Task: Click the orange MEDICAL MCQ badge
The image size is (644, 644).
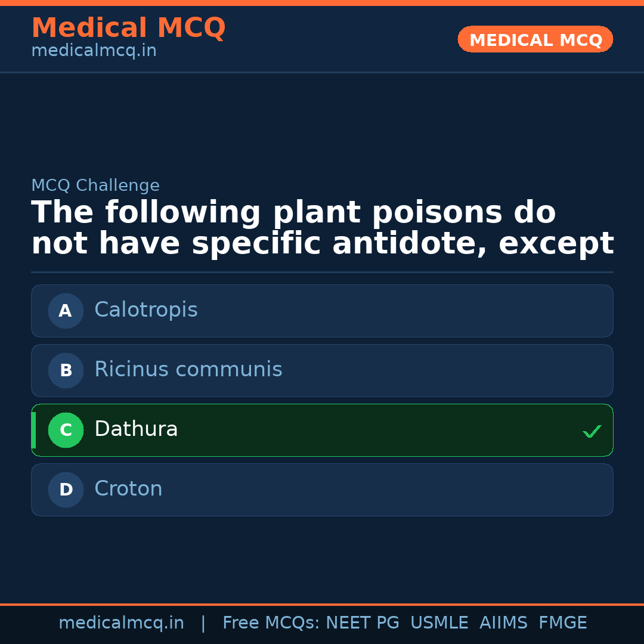Action: (535, 39)
